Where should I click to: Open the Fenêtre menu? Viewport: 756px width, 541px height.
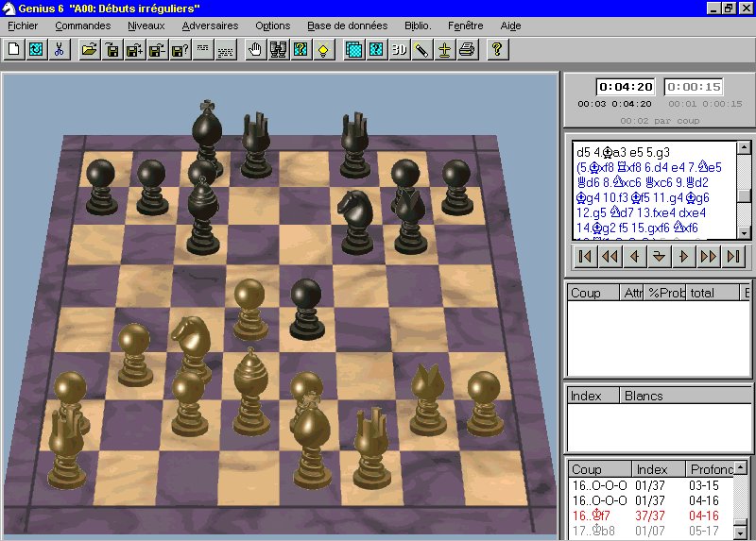tap(466, 25)
